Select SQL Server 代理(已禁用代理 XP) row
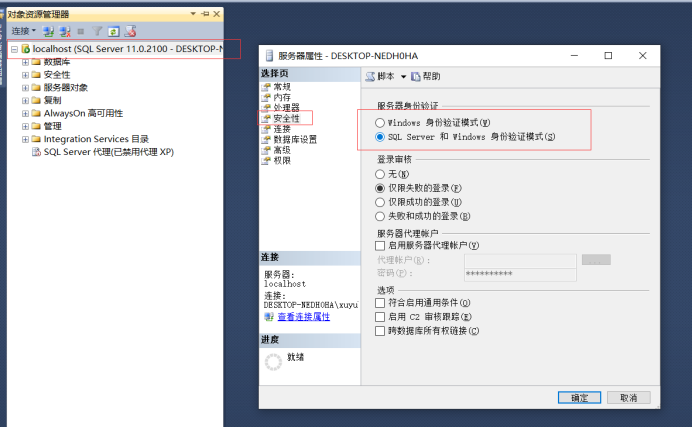 pos(109,152)
